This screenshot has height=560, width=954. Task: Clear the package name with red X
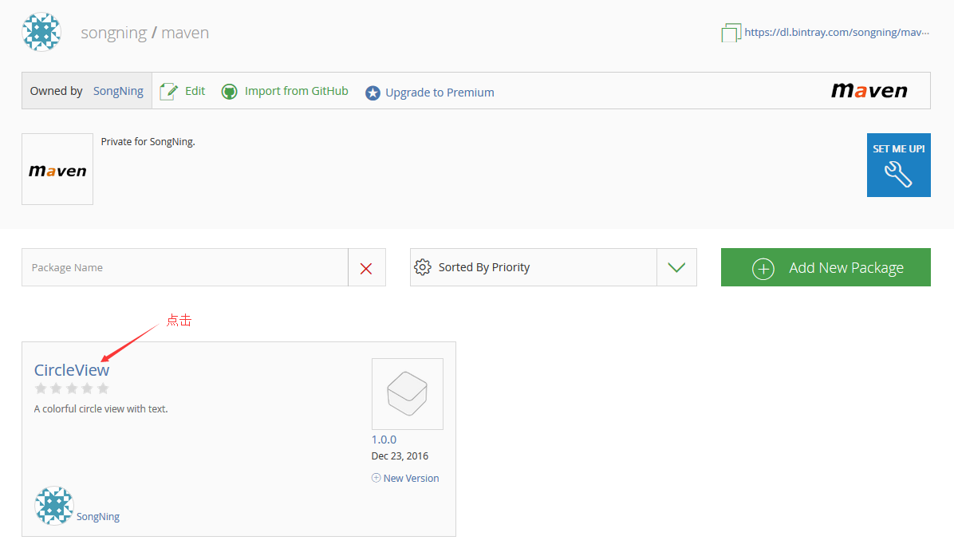coord(366,268)
